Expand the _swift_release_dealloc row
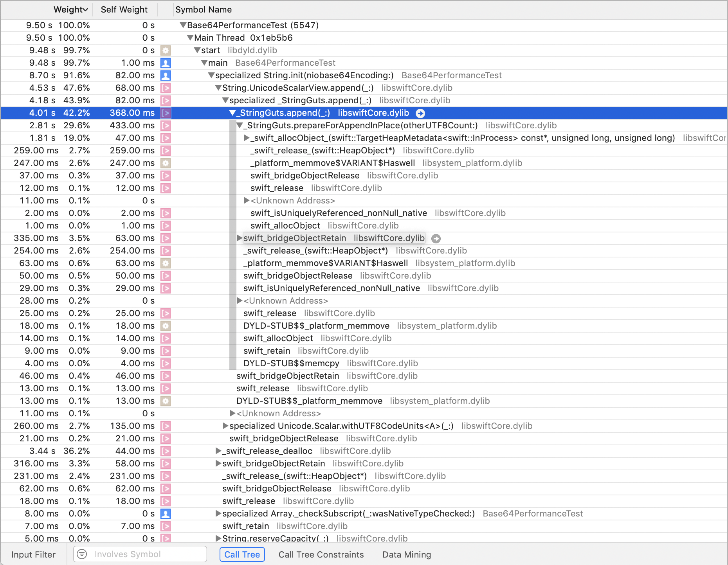 [x=218, y=451]
